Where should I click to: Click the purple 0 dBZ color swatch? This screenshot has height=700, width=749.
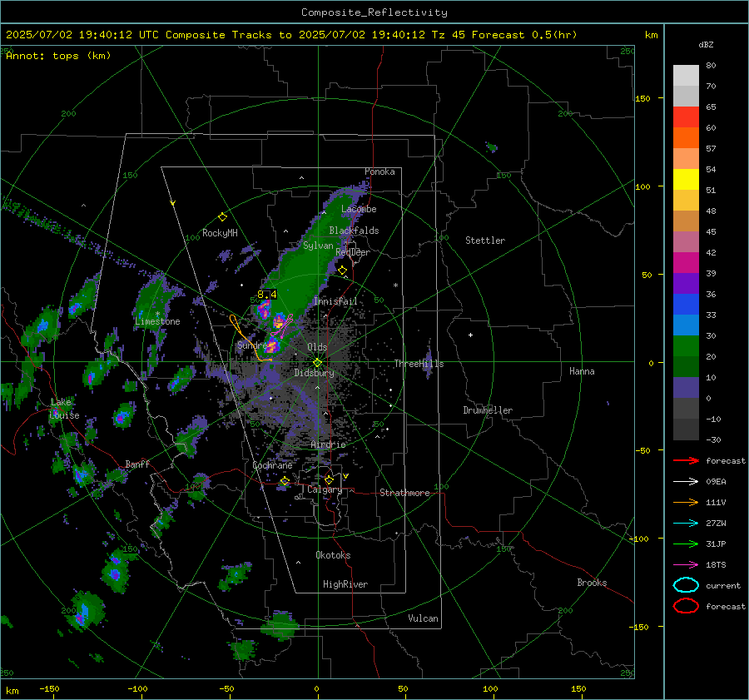[x=686, y=387]
